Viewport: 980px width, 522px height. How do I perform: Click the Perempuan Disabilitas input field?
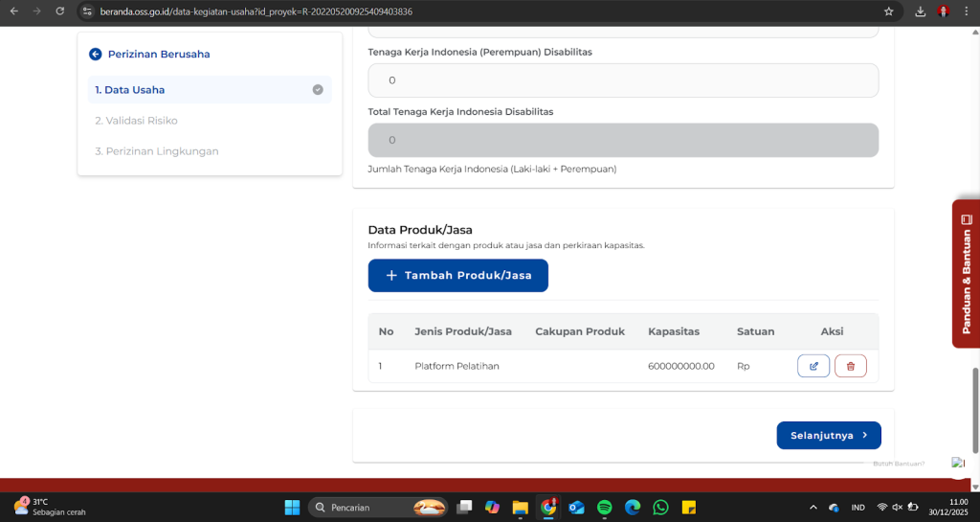point(623,80)
